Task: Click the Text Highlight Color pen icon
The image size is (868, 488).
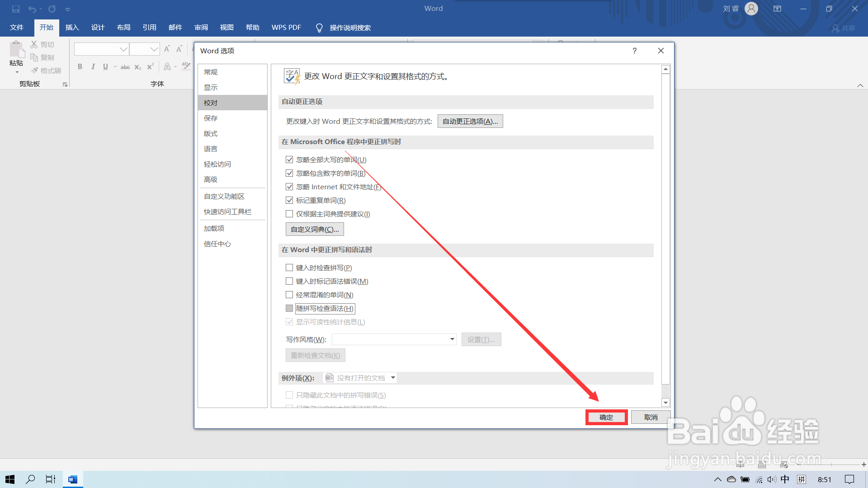Action: [186, 66]
